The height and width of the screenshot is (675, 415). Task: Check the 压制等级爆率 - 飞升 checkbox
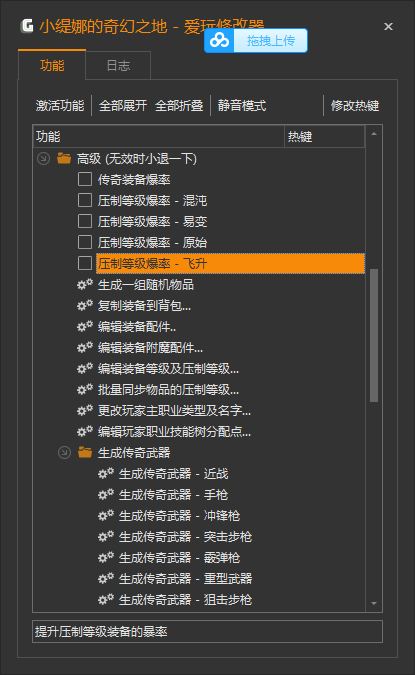pyautogui.click(x=85, y=263)
